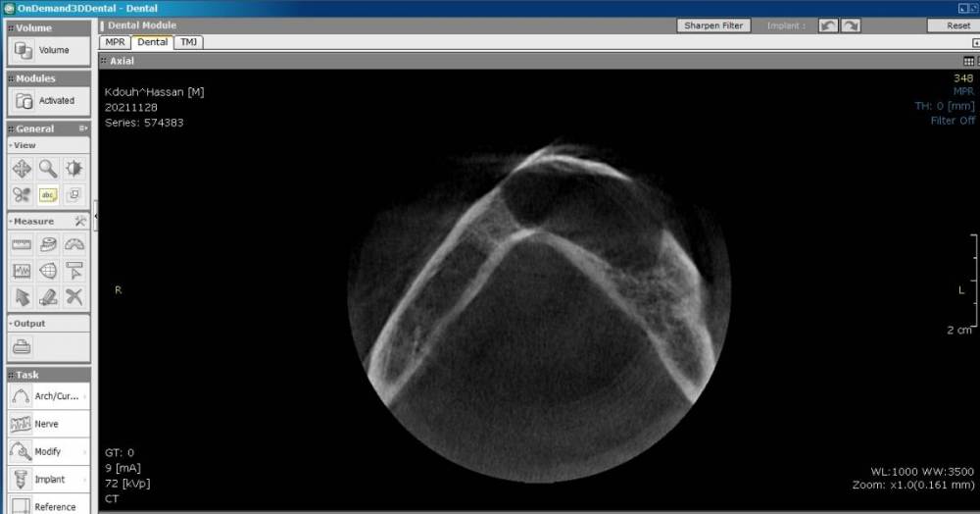The image size is (980, 514).
Task: Expand the Arch/Curve task submenu
Action: [x=85, y=396]
